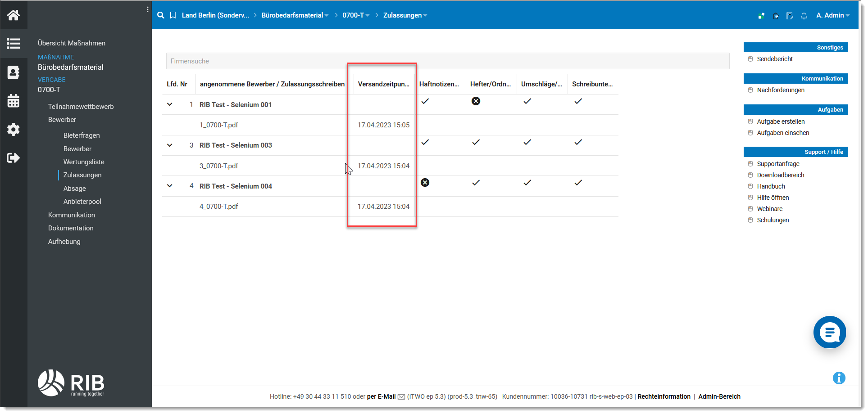Open the Zulassungen breadcrumb dropdown
The width and height of the screenshot is (868, 414).
(x=405, y=15)
